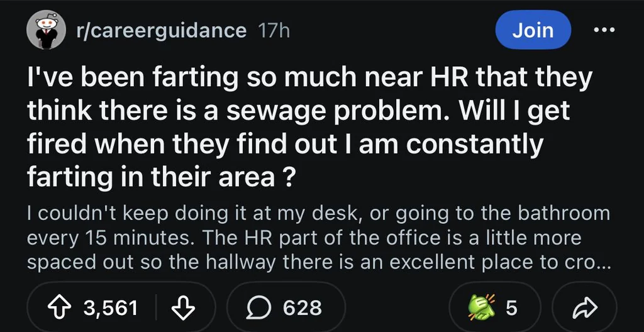The width and height of the screenshot is (644, 332).
Task: Click the 17h post timestamp
Action: [274, 30]
